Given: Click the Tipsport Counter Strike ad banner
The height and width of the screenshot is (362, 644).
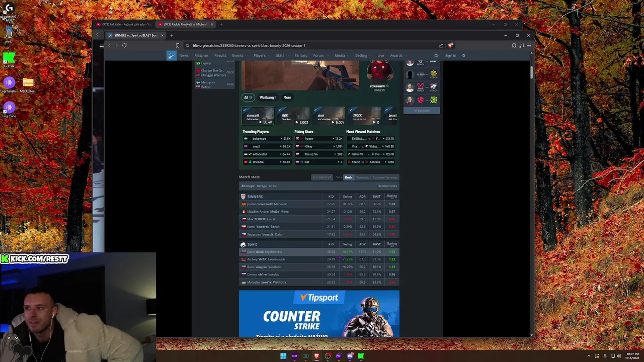Looking at the screenshot, I should (x=319, y=314).
